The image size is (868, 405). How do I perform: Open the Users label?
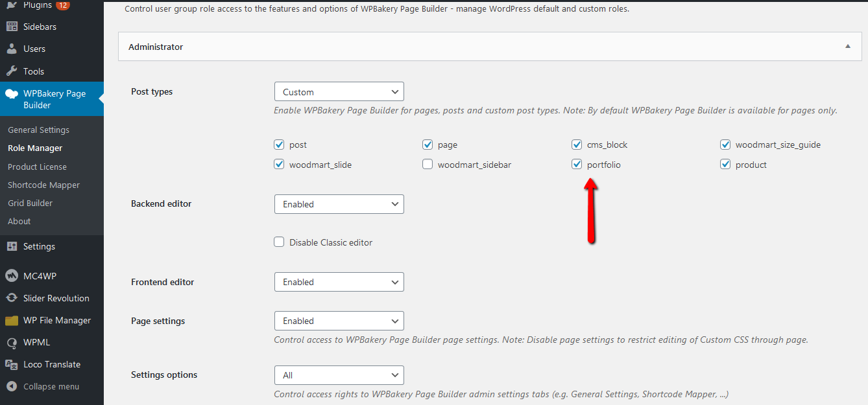pyautogui.click(x=34, y=49)
